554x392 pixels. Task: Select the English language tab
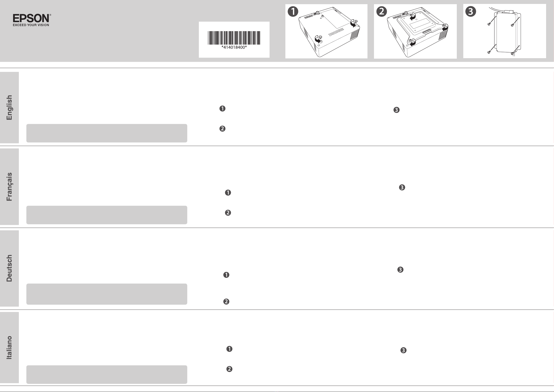click(9, 107)
